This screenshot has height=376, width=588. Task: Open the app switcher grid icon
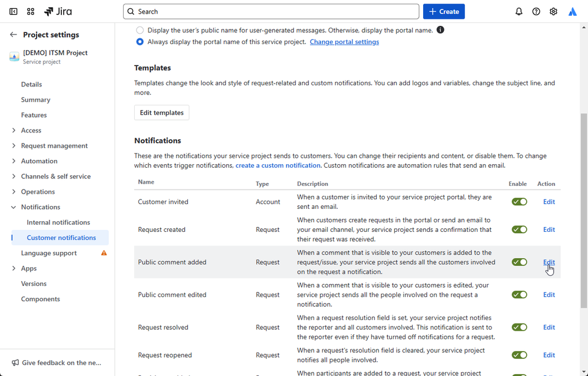coord(31,12)
